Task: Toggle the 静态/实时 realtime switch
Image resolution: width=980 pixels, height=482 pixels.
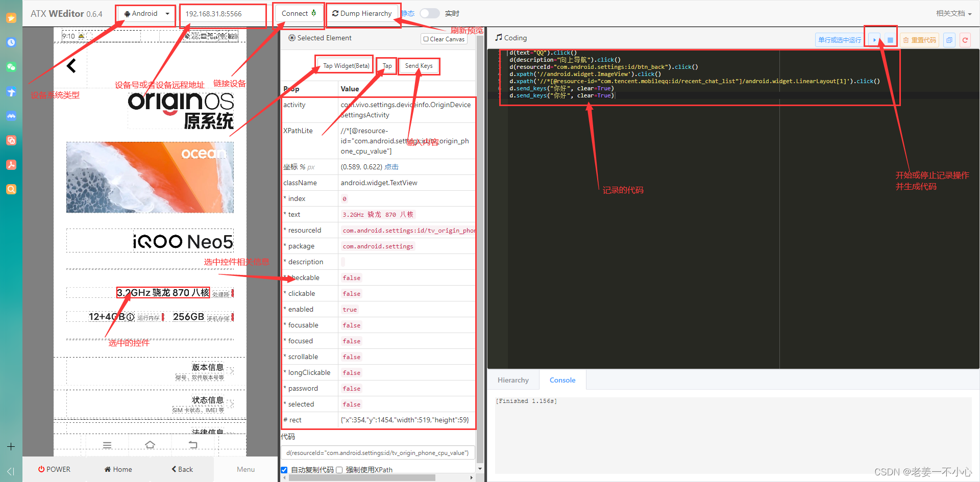Action: (430, 13)
